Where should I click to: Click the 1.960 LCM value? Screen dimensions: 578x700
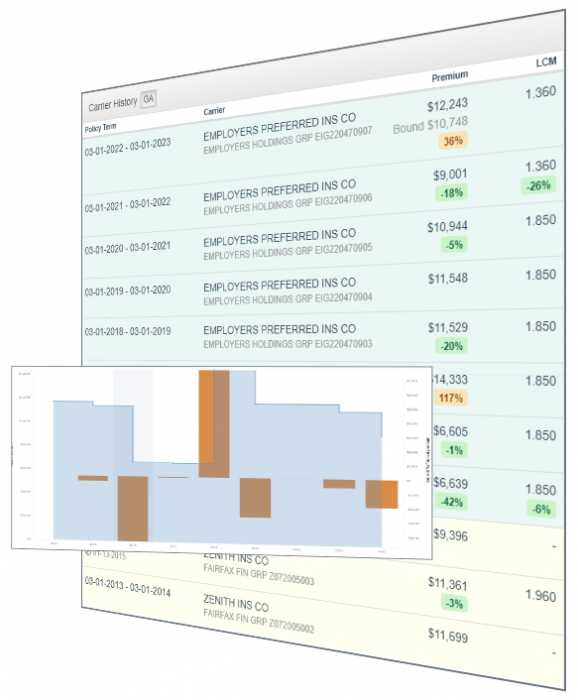click(x=541, y=596)
